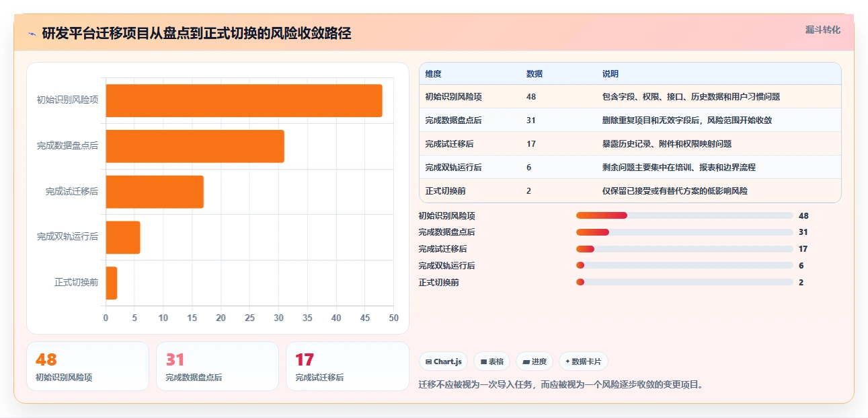Select the 数据 table column header
Screen dimensions: 868x418
coord(535,74)
